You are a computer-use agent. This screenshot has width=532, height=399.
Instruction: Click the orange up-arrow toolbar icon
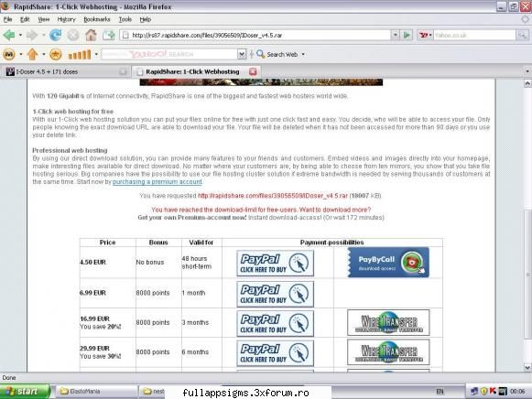[x=32, y=54]
